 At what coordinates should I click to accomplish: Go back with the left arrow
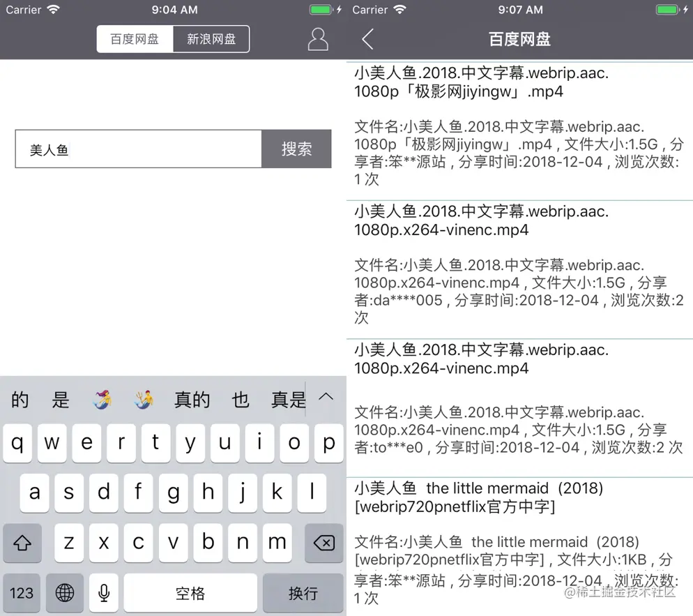coord(367,39)
